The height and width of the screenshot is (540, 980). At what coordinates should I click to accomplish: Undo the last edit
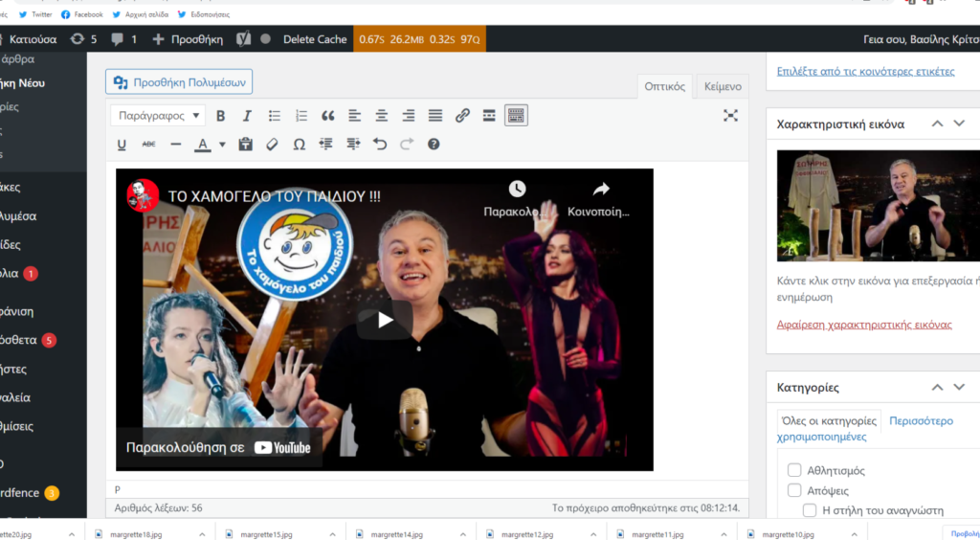(x=379, y=145)
